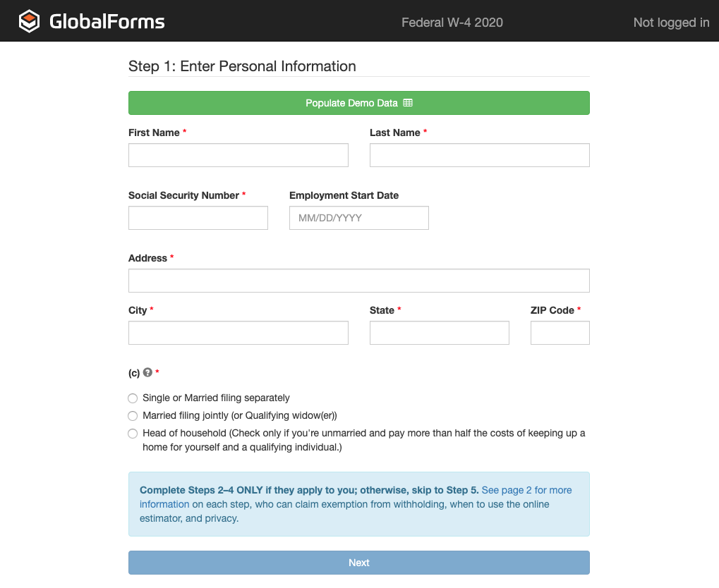Focus the ZIP Code field
Viewport: 719px width, 588px height.
[560, 333]
